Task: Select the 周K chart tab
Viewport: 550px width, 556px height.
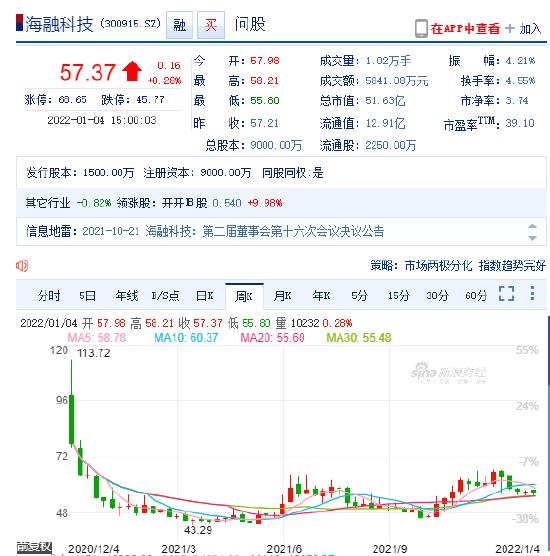Action: pos(244,296)
